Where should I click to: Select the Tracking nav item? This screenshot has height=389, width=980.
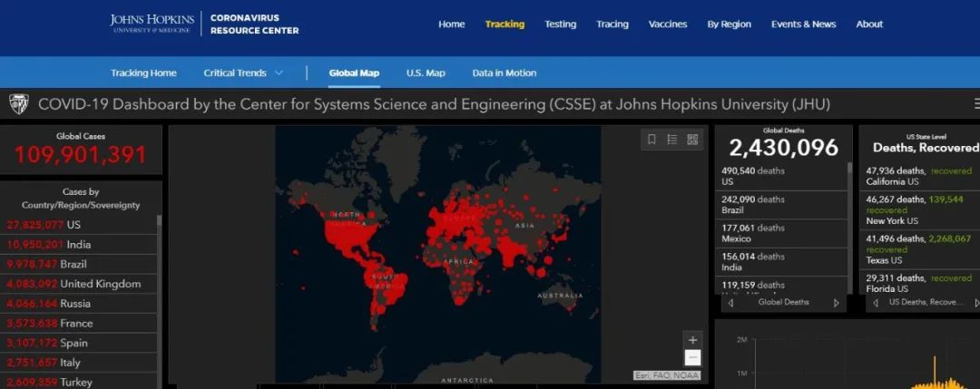tap(505, 24)
